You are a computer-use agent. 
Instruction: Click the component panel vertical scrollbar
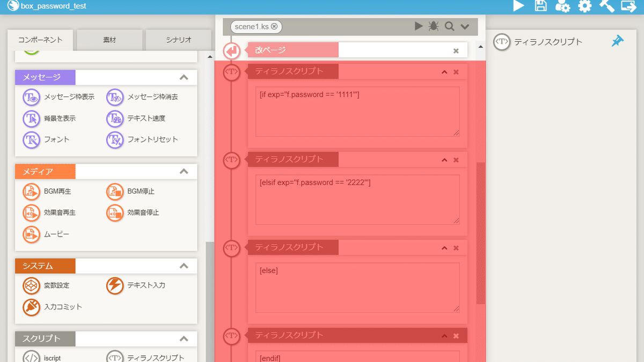tap(210, 301)
